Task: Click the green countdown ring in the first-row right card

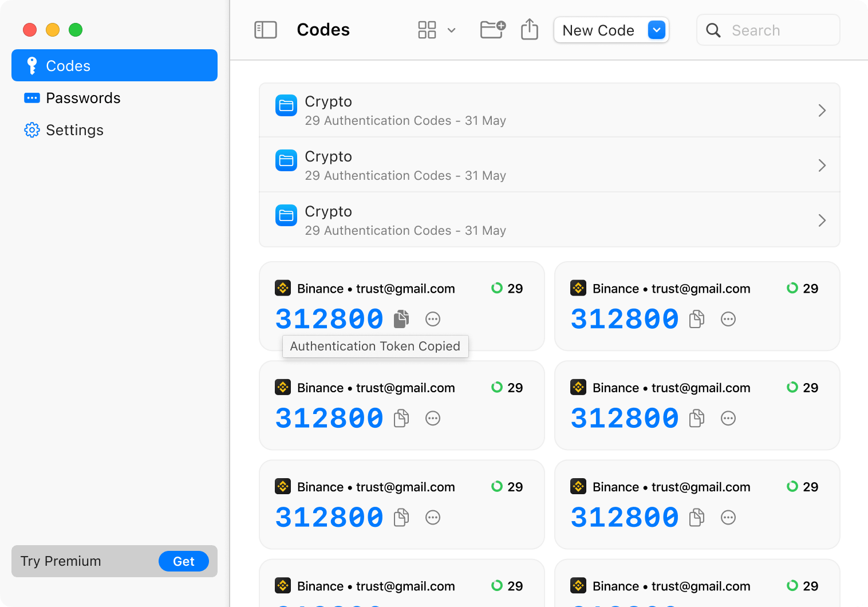Action: pos(792,288)
